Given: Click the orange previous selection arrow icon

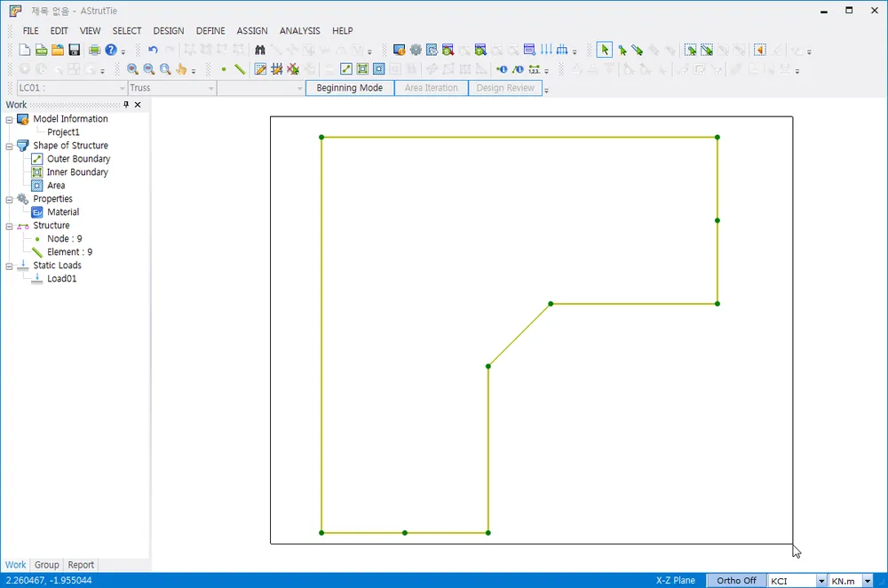Looking at the screenshot, I should [760, 51].
